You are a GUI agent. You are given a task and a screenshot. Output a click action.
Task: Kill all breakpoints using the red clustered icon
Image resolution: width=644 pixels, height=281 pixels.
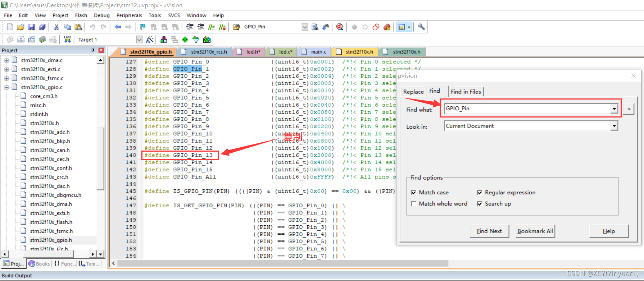[387, 27]
